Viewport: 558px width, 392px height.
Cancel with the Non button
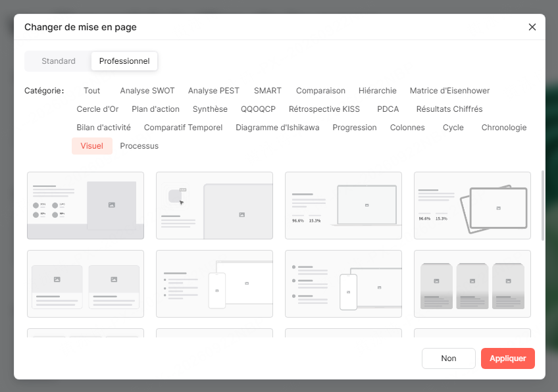click(x=448, y=358)
